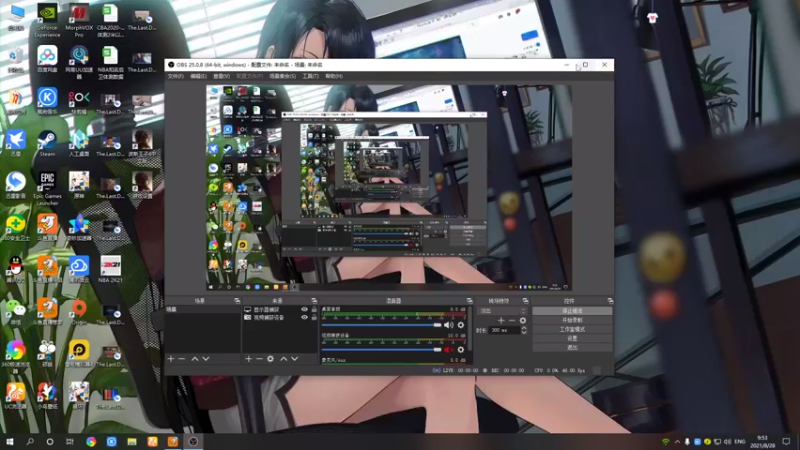Open the Windows Start menu
Screen dimensions: 800x450
(9, 441)
